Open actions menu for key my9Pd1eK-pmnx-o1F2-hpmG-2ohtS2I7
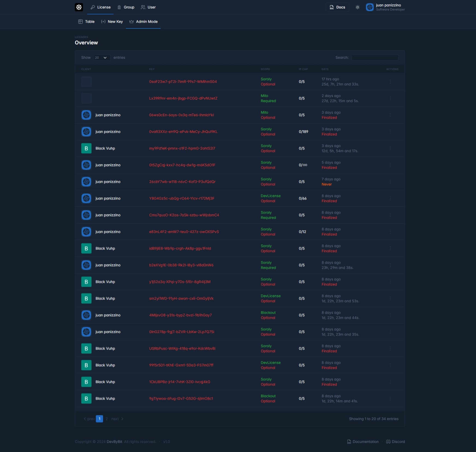This screenshot has width=476, height=452. pos(390,148)
